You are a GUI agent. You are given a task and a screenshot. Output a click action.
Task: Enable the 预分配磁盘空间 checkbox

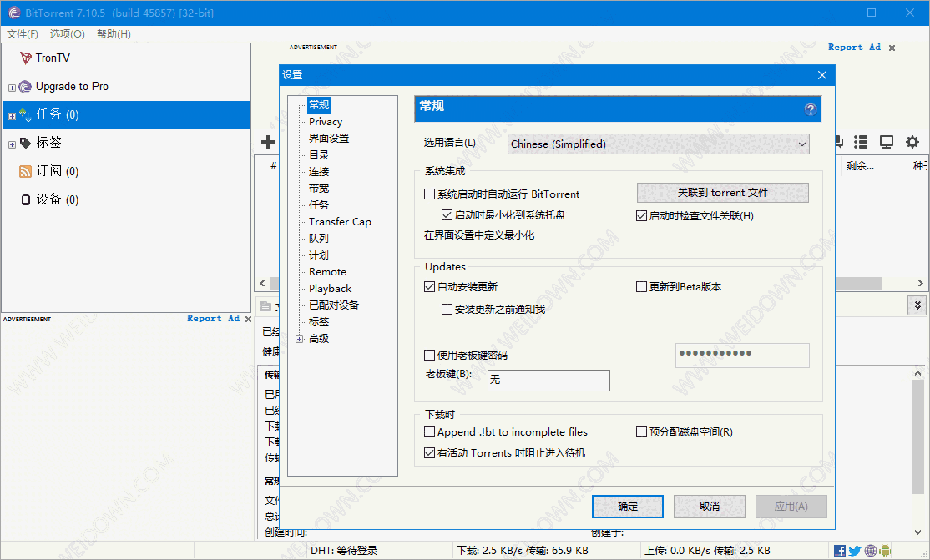639,431
